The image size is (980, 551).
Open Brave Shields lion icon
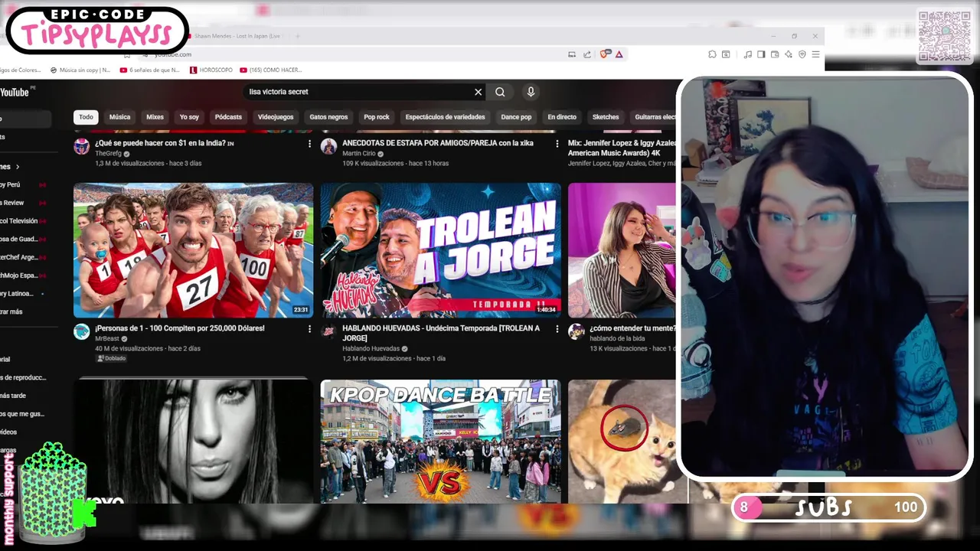pyautogui.click(x=605, y=54)
